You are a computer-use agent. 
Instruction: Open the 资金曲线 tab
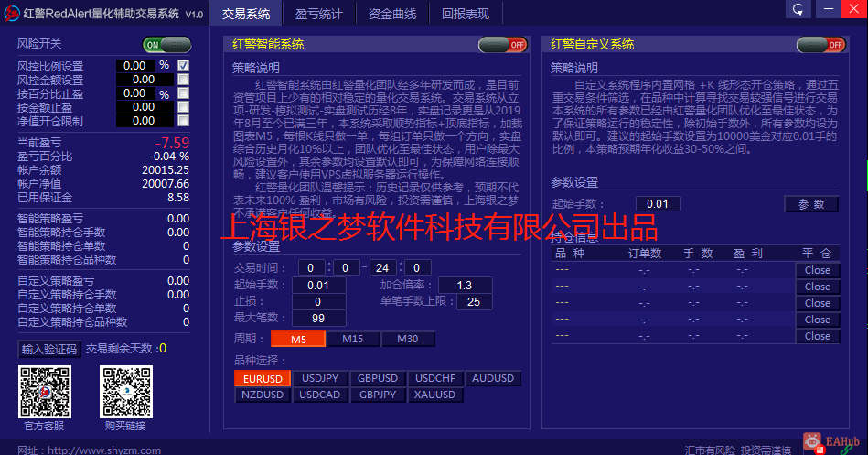point(392,14)
